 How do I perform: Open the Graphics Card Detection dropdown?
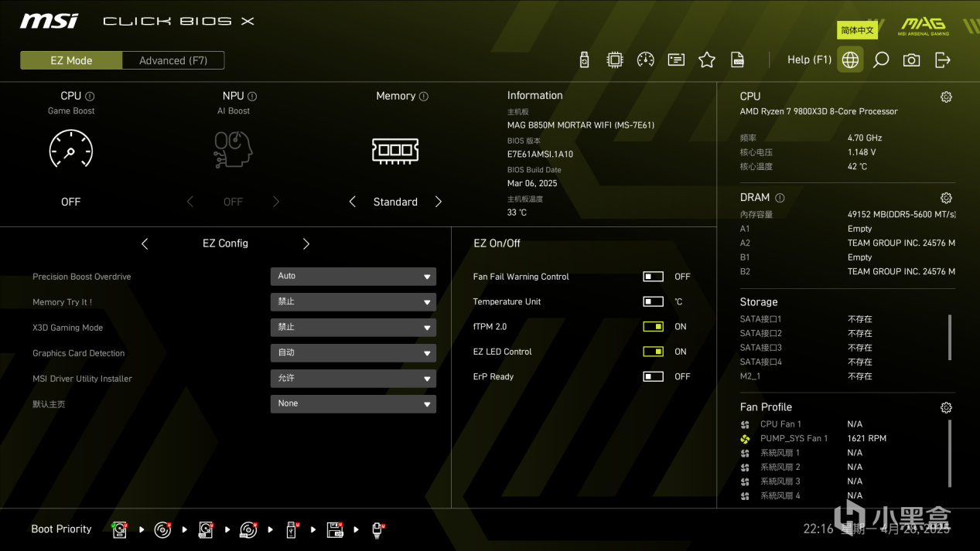click(353, 353)
